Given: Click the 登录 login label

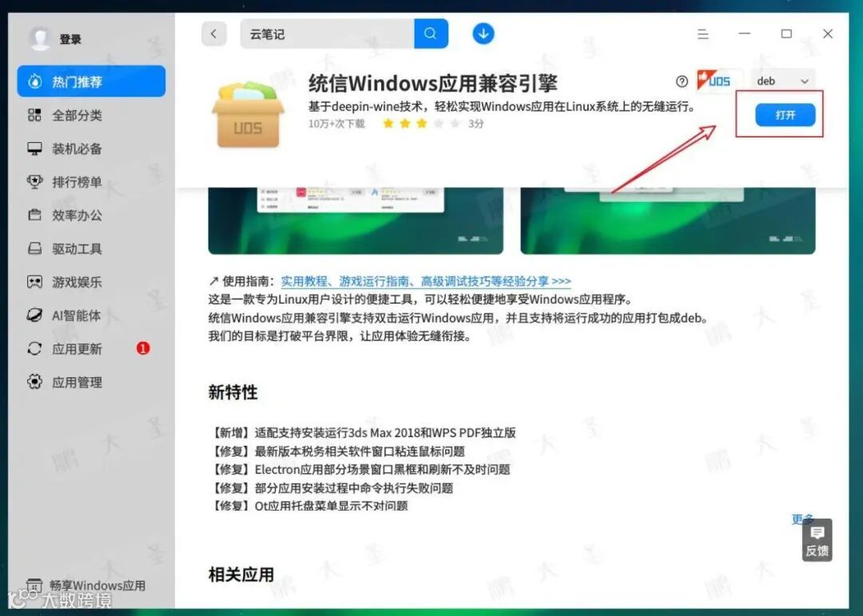Looking at the screenshot, I should pos(70,39).
